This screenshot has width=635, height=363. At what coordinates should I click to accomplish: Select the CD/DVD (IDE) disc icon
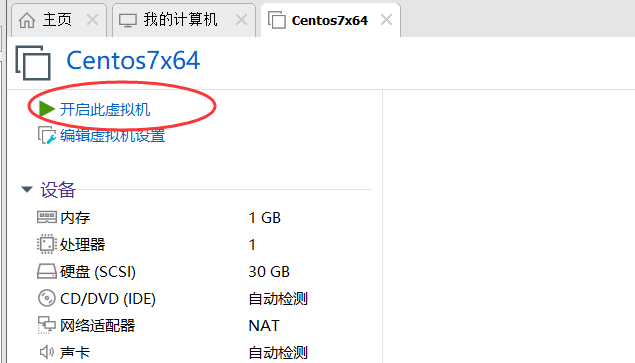coord(47,298)
